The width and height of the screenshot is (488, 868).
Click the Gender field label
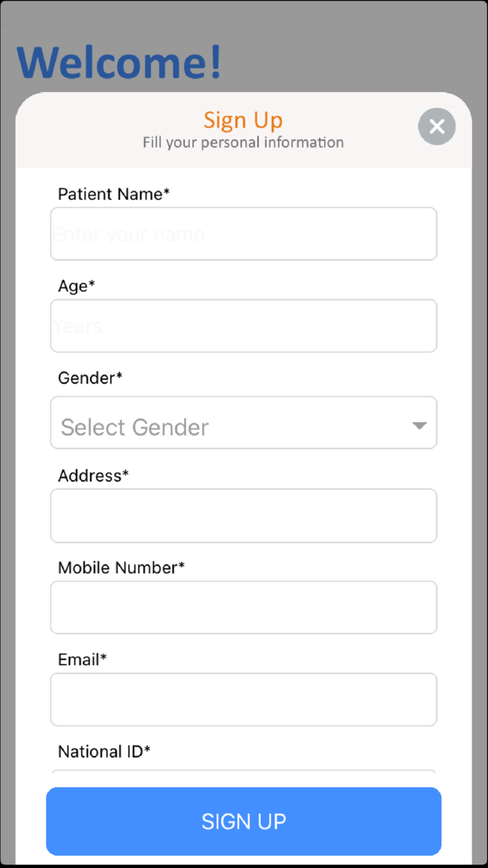pyautogui.click(x=90, y=378)
